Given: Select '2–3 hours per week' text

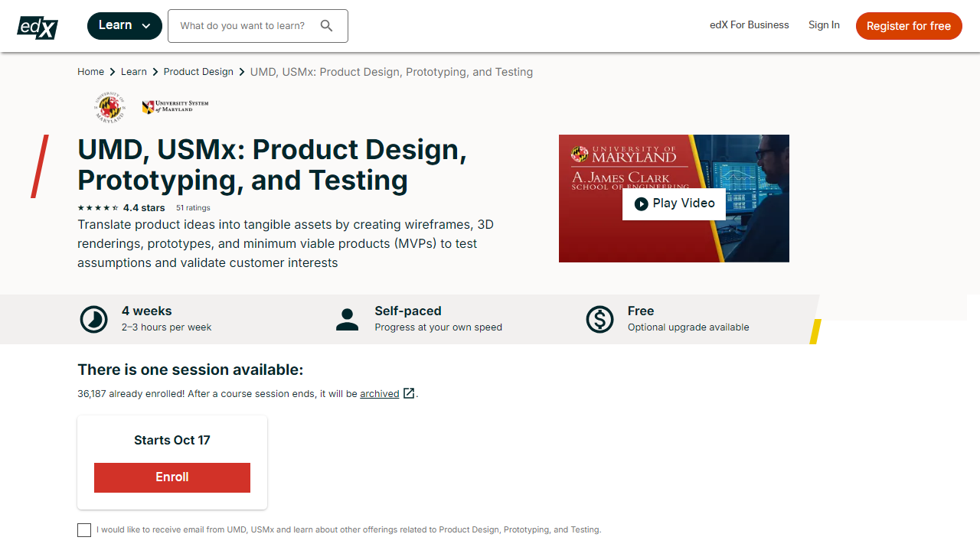Looking at the screenshot, I should (x=166, y=327).
